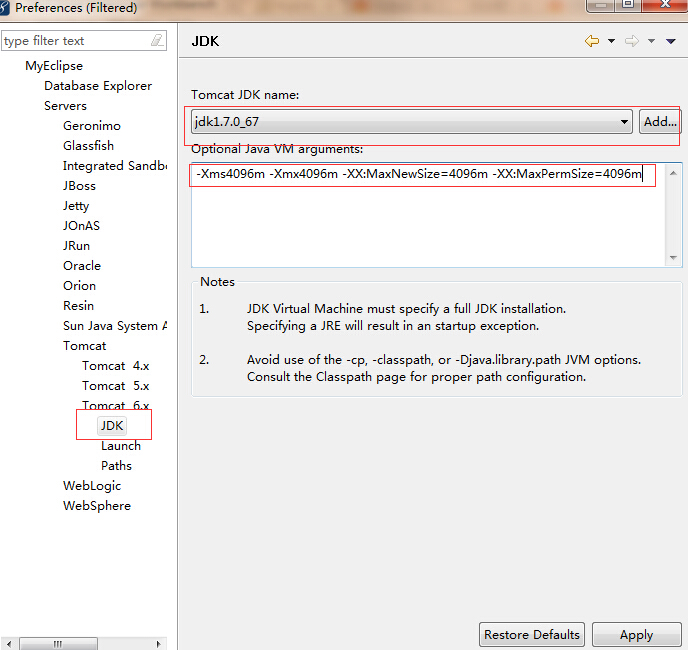The height and width of the screenshot is (650, 688).
Task: Select Launch under Tomcat 6.x
Action: point(121,446)
